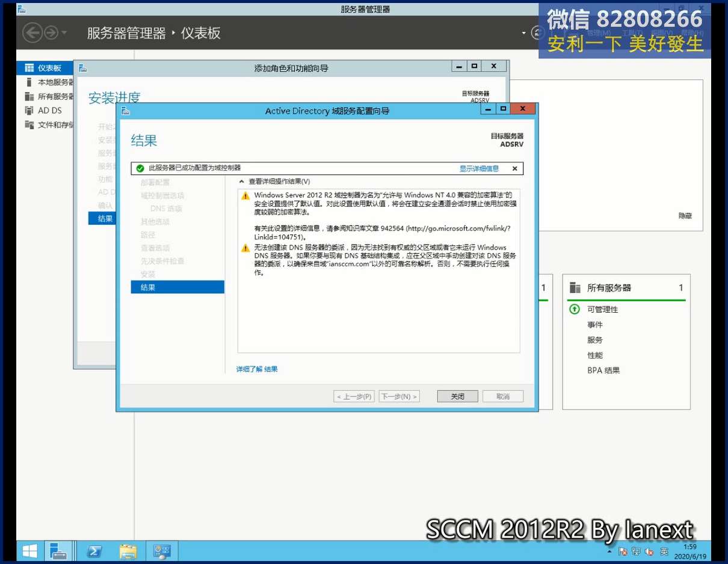Open navigation history dropdown beside forward arrow
This screenshot has height=564, width=728.
64,33
